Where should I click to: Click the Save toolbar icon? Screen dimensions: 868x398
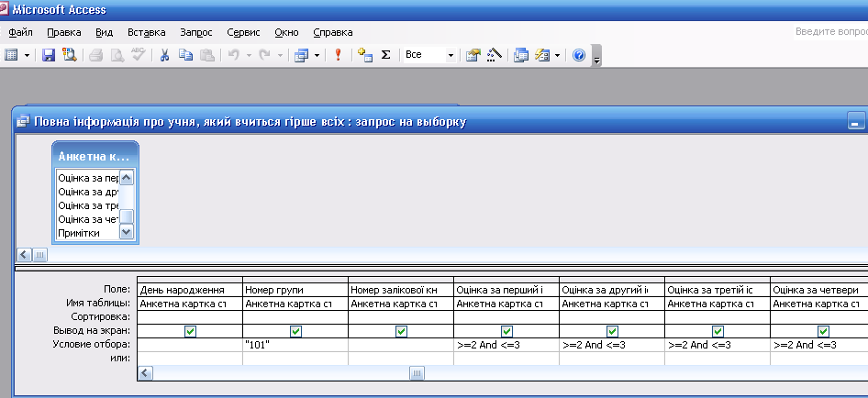coord(49,55)
